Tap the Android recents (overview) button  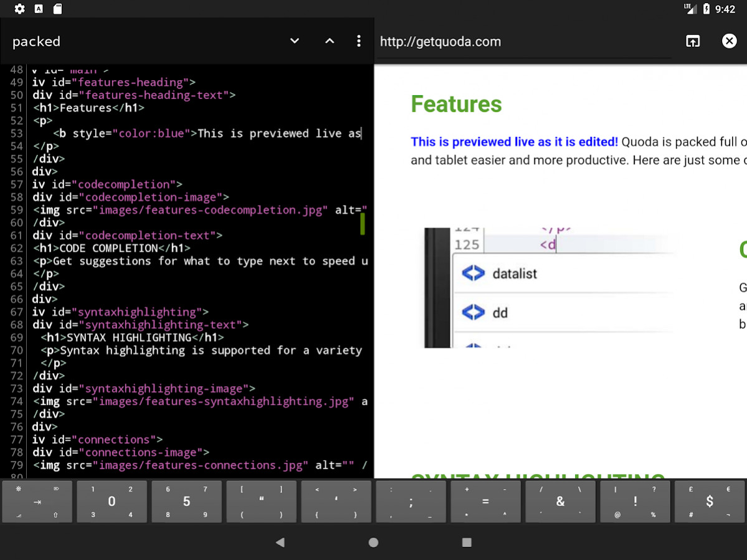tap(467, 542)
